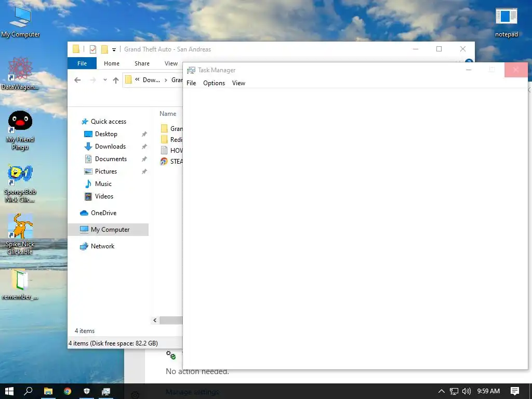This screenshot has width=532, height=399.
Task: Click Properties icon in Explorer quick access toolbar
Action: 93,49
